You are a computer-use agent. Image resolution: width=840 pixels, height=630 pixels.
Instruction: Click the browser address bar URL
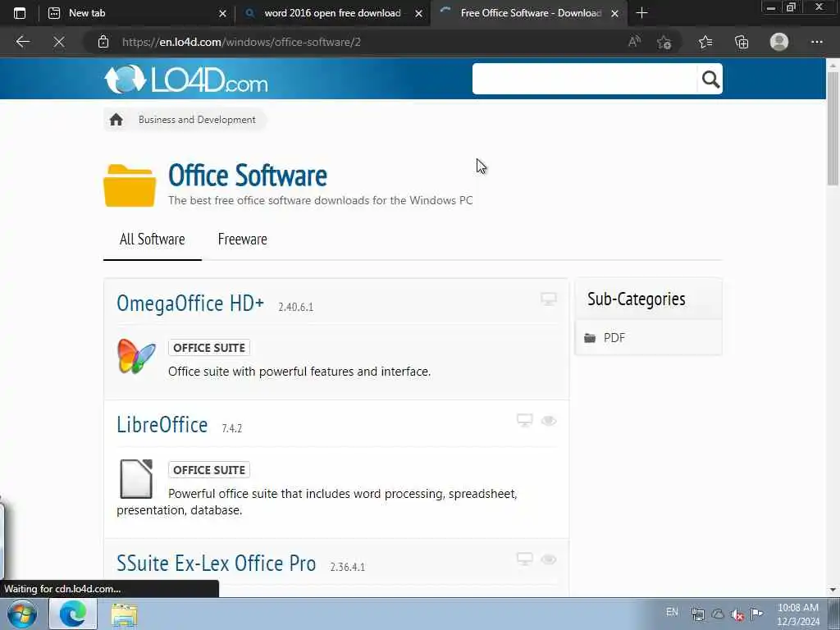[x=241, y=42]
